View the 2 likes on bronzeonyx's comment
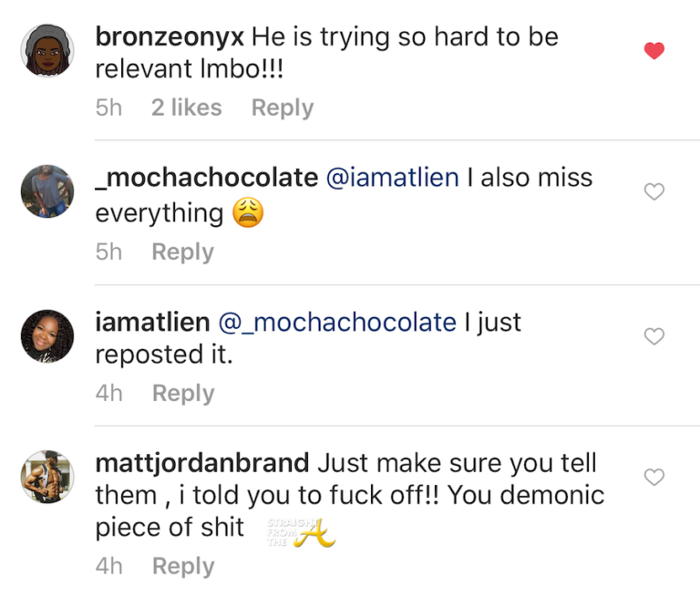 click(x=186, y=108)
